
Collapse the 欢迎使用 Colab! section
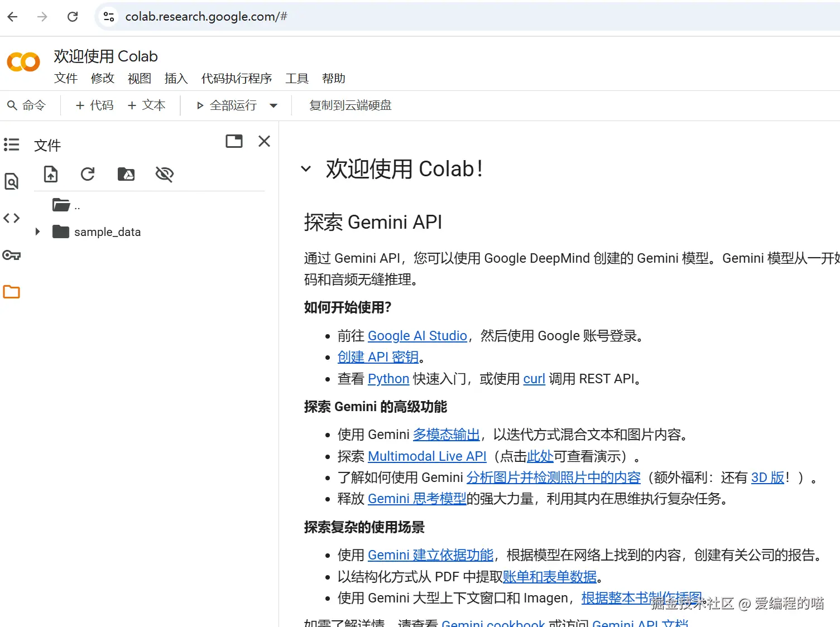[x=306, y=168]
